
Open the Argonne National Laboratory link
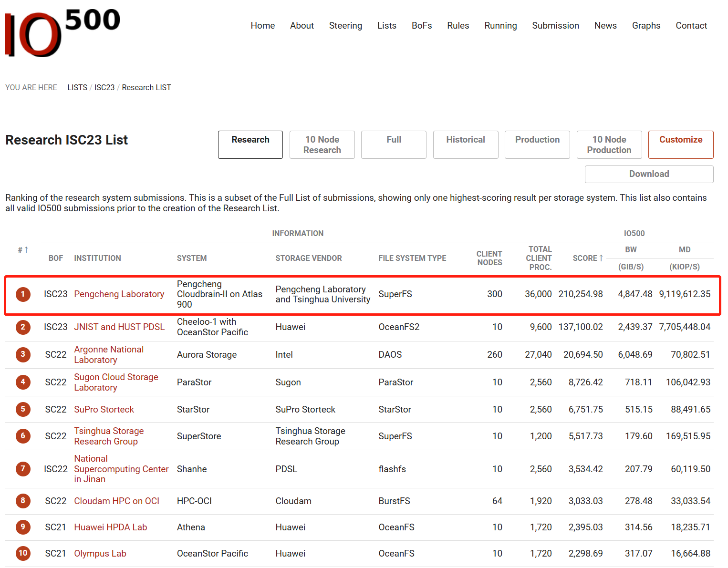109,355
